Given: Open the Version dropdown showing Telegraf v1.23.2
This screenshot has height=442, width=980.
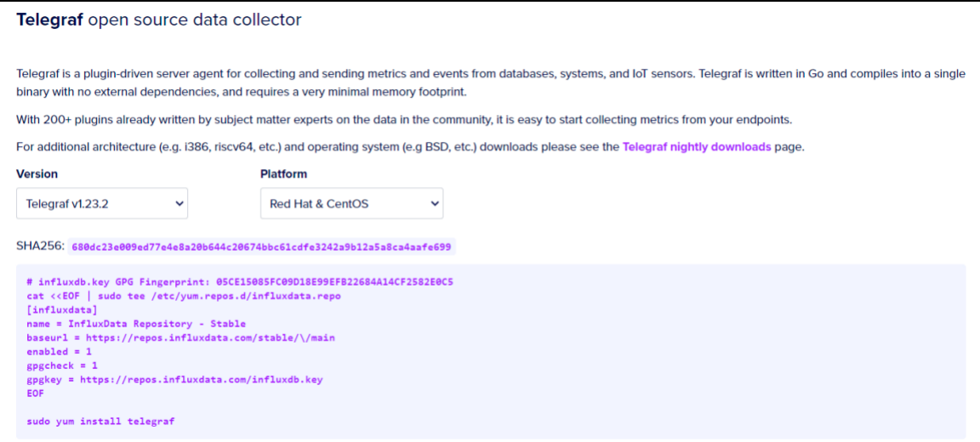Looking at the screenshot, I should point(102,203).
